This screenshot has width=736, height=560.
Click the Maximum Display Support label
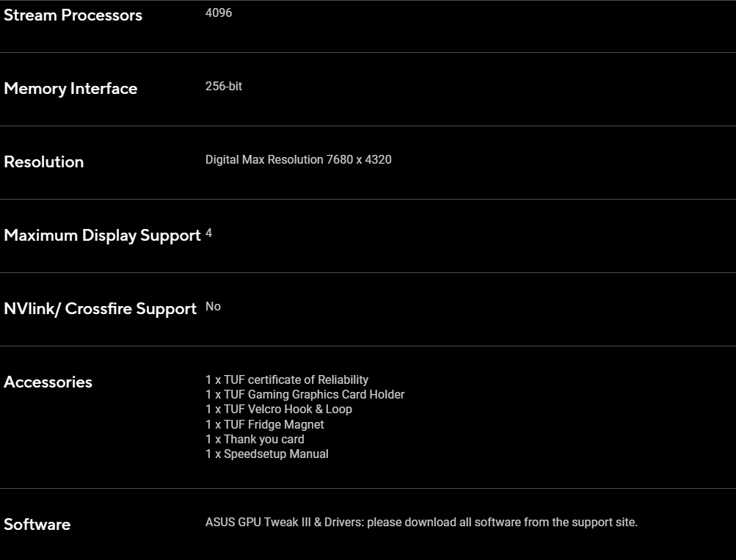point(102,236)
